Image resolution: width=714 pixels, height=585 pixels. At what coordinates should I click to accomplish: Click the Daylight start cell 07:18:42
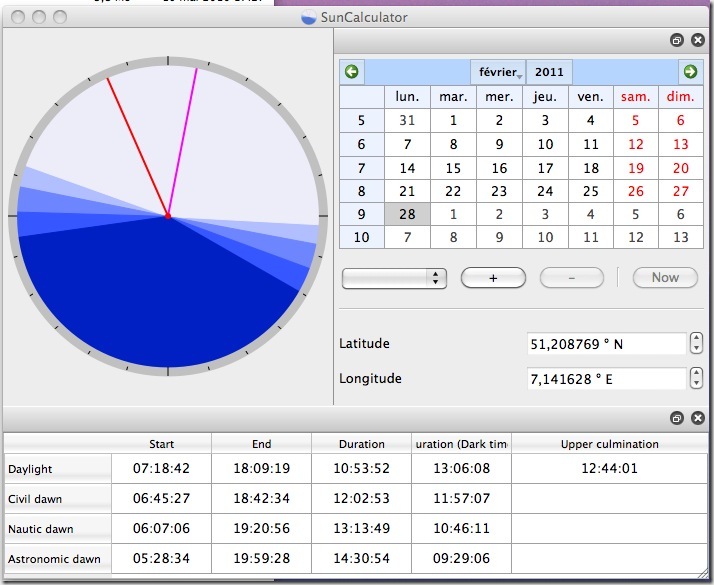161,468
